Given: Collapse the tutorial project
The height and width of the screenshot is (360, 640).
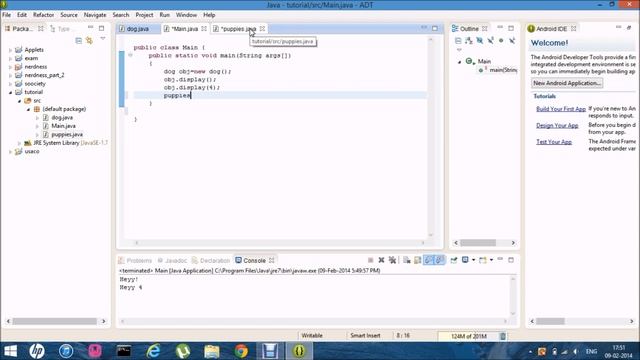Looking at the screenshot, I should pos(10,92).
